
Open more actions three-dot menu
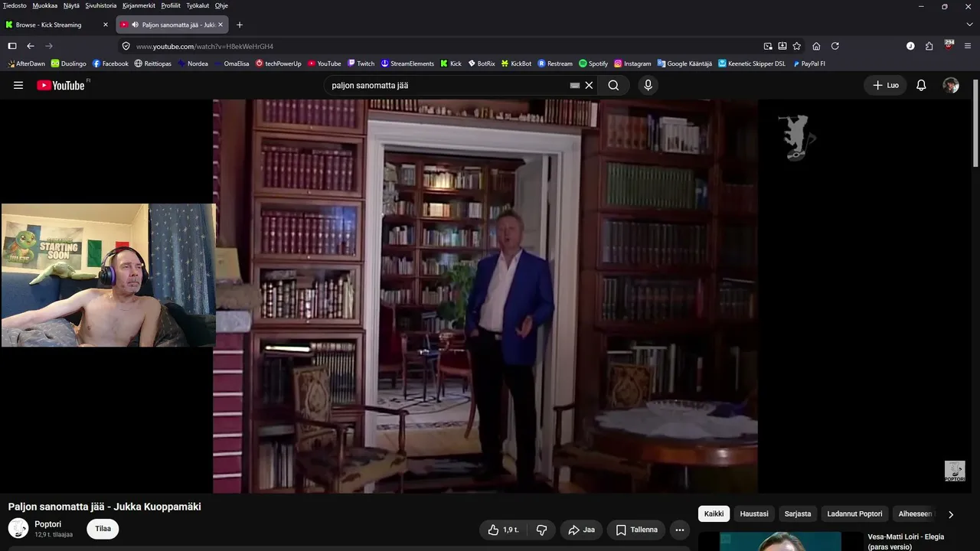(x=679, y=530)
